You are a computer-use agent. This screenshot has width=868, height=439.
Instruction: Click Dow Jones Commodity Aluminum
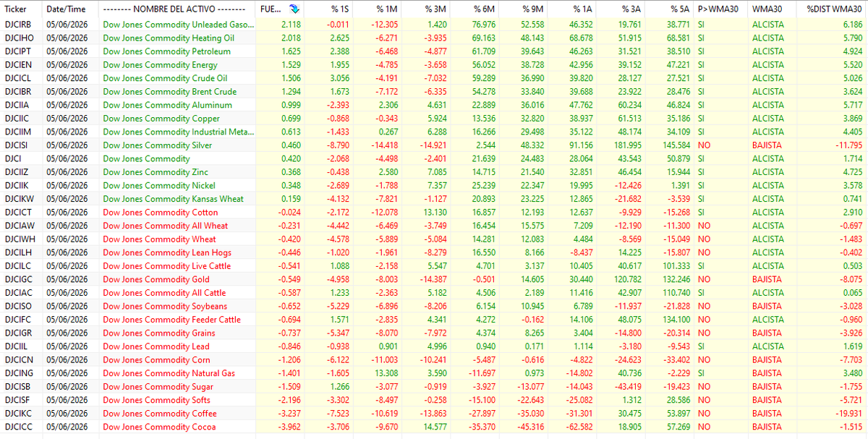pyautogui.click(x=167, y=105)
